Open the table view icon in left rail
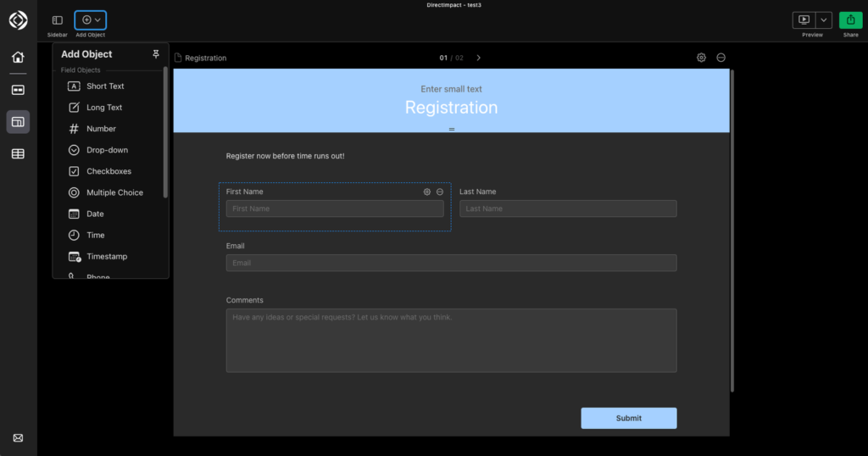Screen dimensions: 868x456 (19, 154)
